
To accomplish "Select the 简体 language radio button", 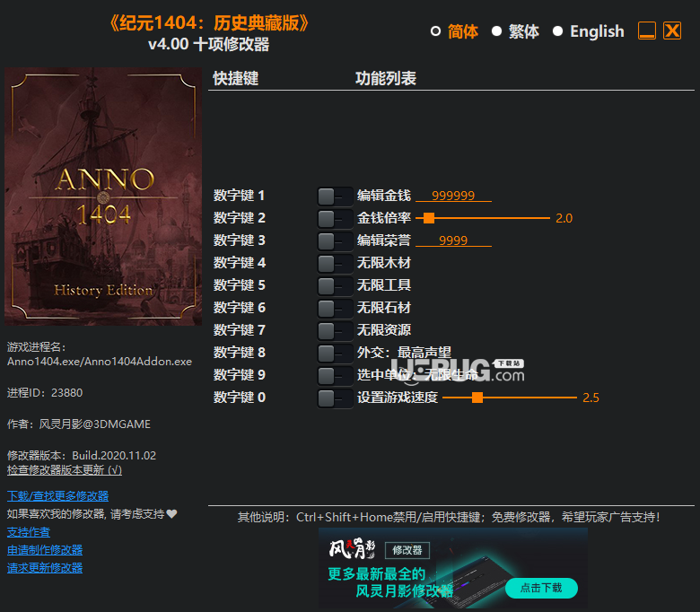I will pos(436,31).
